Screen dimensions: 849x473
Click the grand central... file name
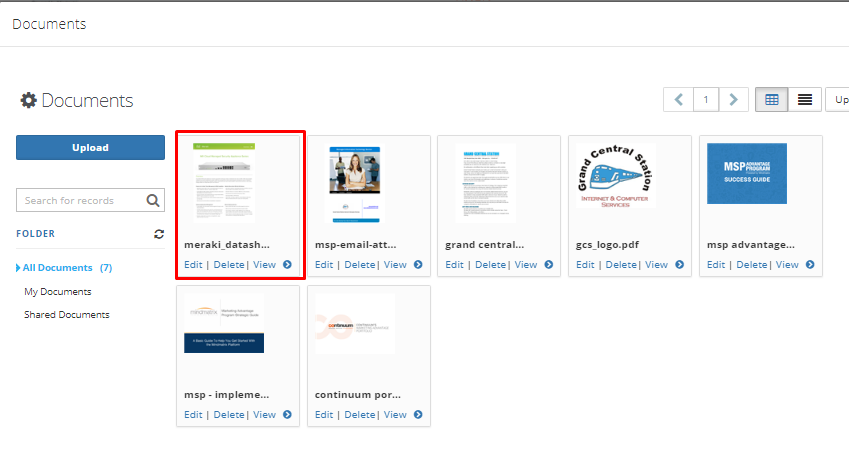pyautogui.click(x=485, y=245)
